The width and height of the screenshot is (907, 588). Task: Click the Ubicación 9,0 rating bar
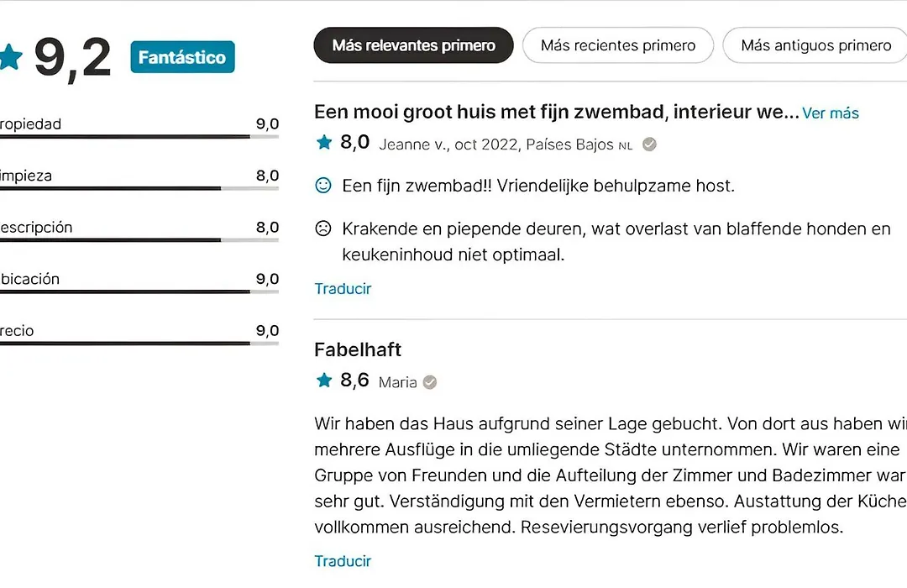coord(139,291)
